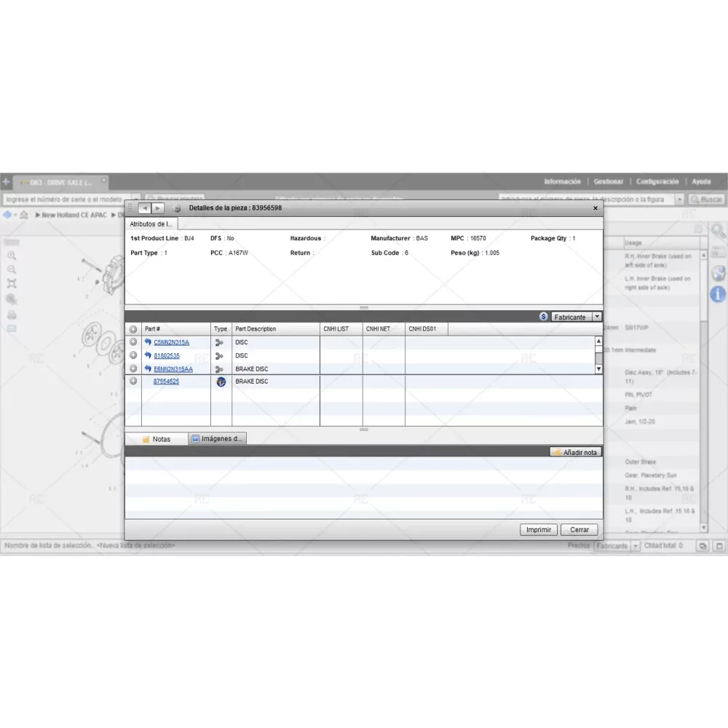The width and height of the screenshot is (728, 728).
Task: Click the blue dollar price icon
Action: click(x=544, y=317)
